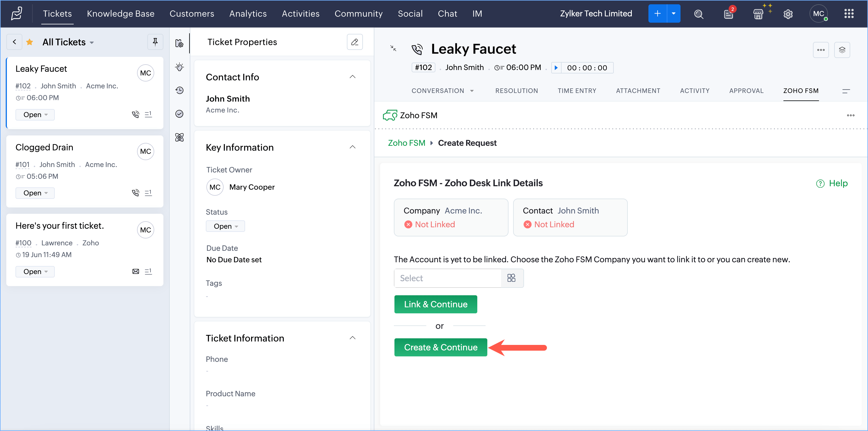Viewport: 868px width, 431px height.
Task: Toggle the favorite star for All Tickets
Action: pyautogui.click(x=30, y=42)
